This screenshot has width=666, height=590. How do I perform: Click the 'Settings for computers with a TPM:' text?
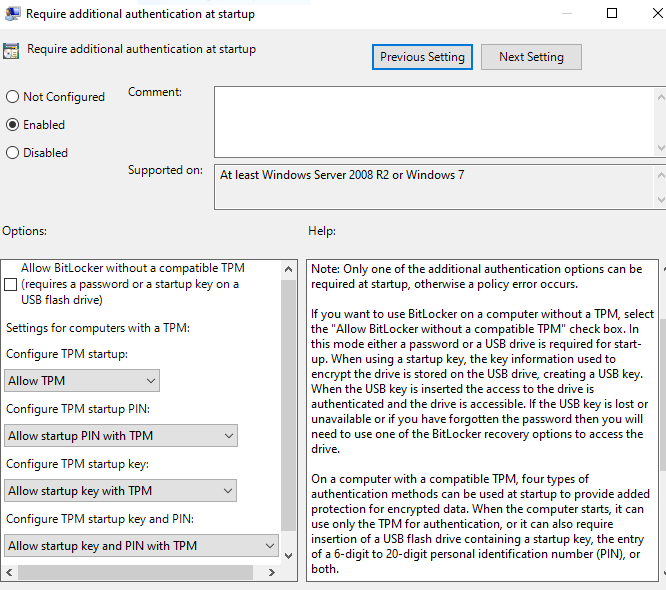click(x=98, y=328)
